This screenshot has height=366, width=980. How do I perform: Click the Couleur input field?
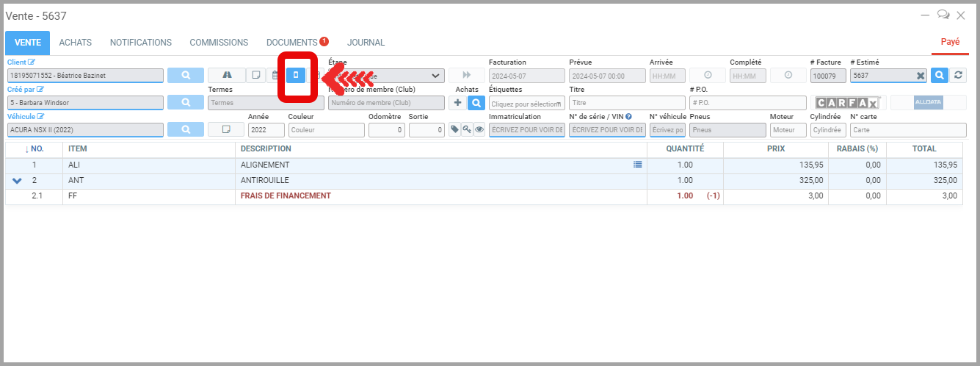(x=326, y=130)
